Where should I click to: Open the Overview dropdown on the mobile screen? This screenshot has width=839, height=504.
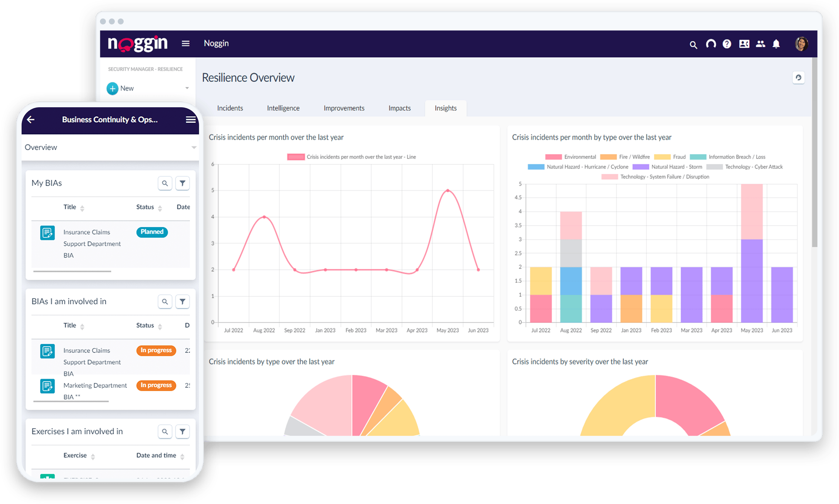point(194,147)
